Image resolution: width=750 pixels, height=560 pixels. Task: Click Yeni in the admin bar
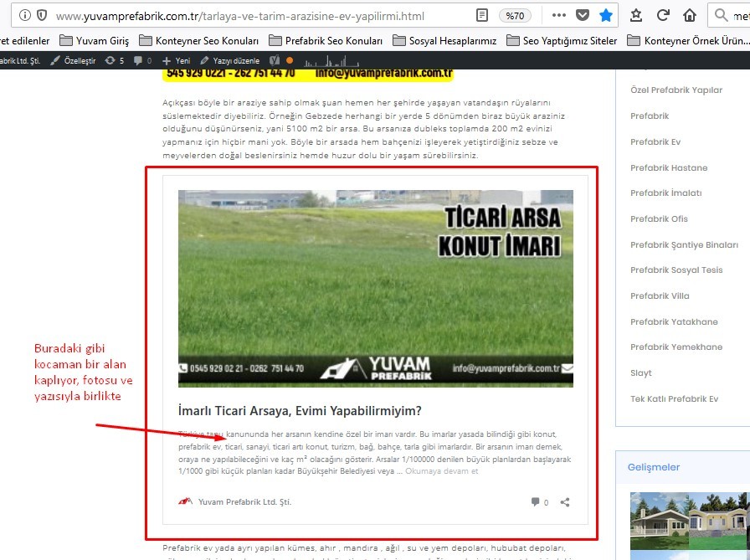pyautogui.click(x=176, y=61)
